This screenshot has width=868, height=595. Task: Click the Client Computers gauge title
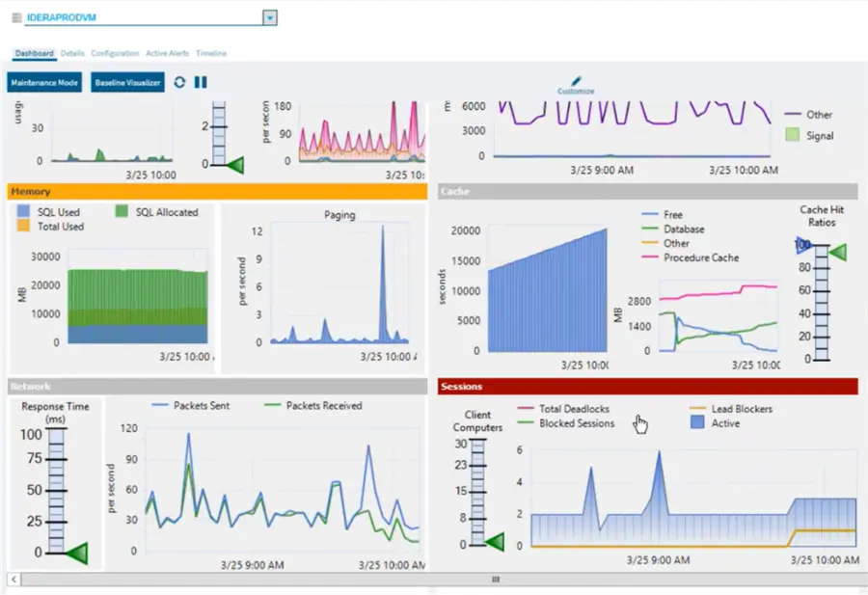point(477,421)
